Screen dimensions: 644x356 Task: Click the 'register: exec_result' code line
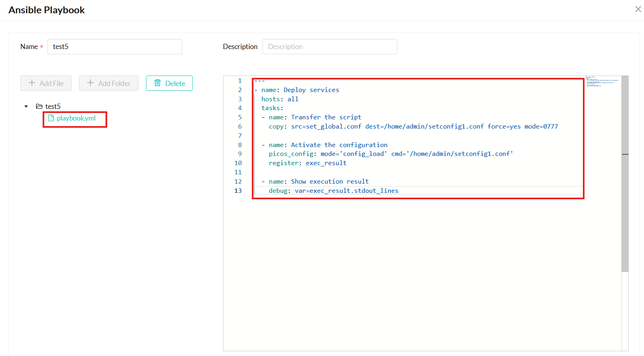pyautogui.click(x=307, y=163)
